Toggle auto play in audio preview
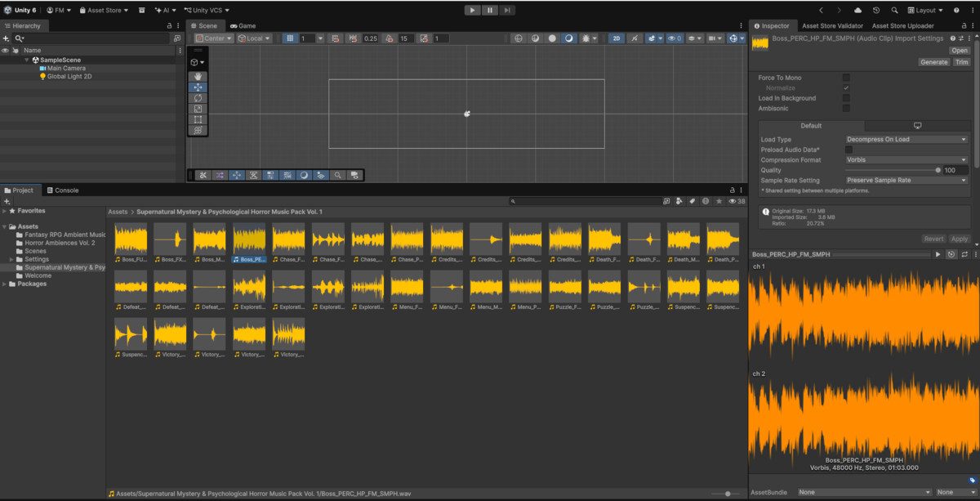 951,254
